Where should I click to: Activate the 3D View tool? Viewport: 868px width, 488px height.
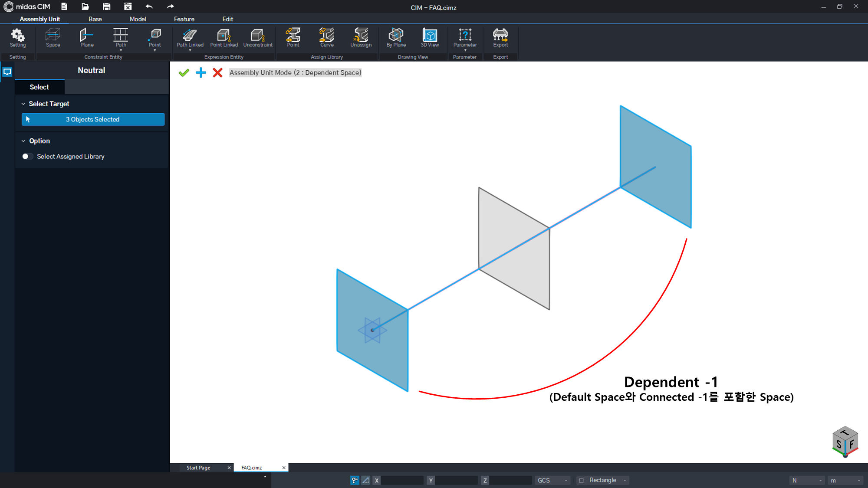pyautogui.click(x=430, y=38)
